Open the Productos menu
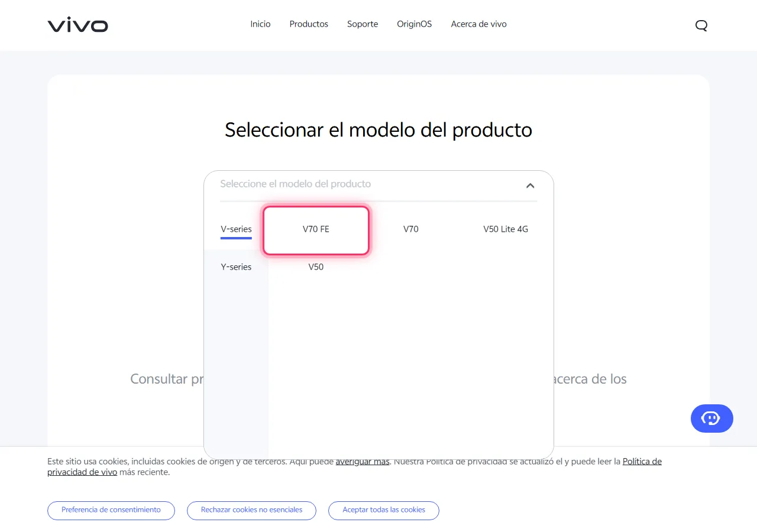Image resolution: width=757 pixels, height=532 pixels. point(309,24)
